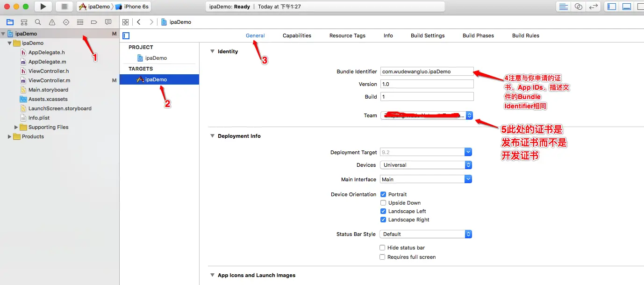Toggle Landscape Left orientation
This screenshot has height=285, width=644.
click(383, 211)
